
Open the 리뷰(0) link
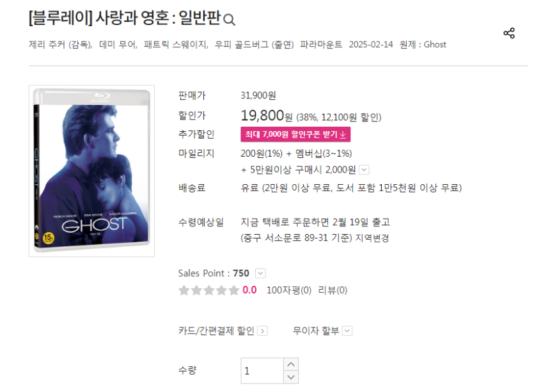point(333,290)
